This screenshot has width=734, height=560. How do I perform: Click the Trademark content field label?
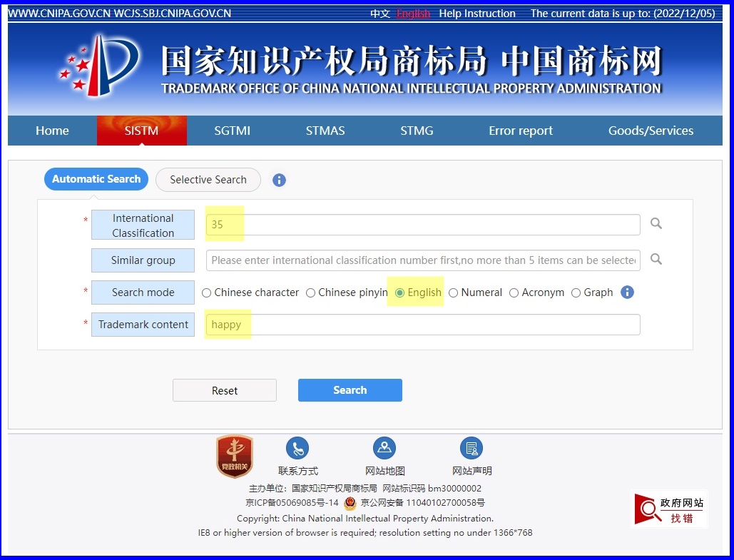pos(143,325)
